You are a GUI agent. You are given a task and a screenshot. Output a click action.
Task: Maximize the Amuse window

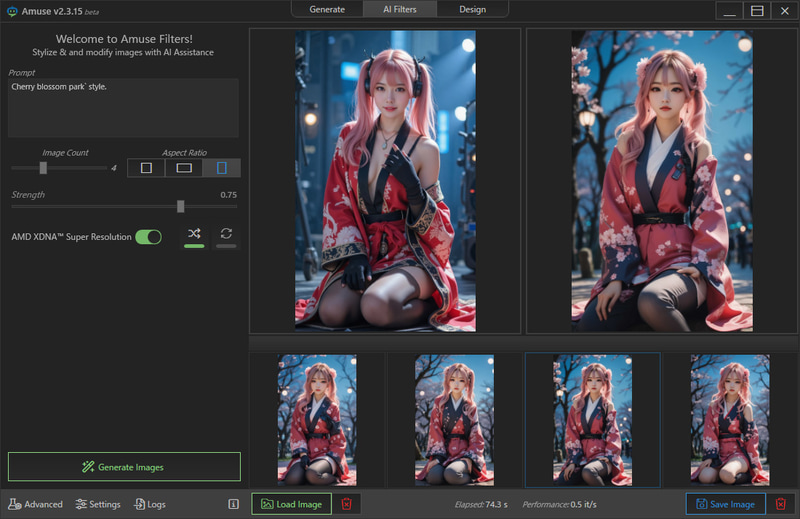click(x=757, y=11)
